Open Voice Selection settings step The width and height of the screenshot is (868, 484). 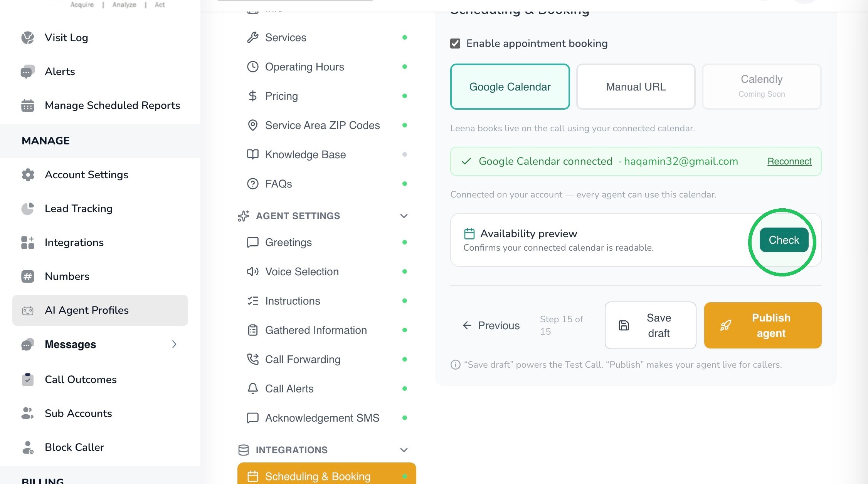coord(327,271)
